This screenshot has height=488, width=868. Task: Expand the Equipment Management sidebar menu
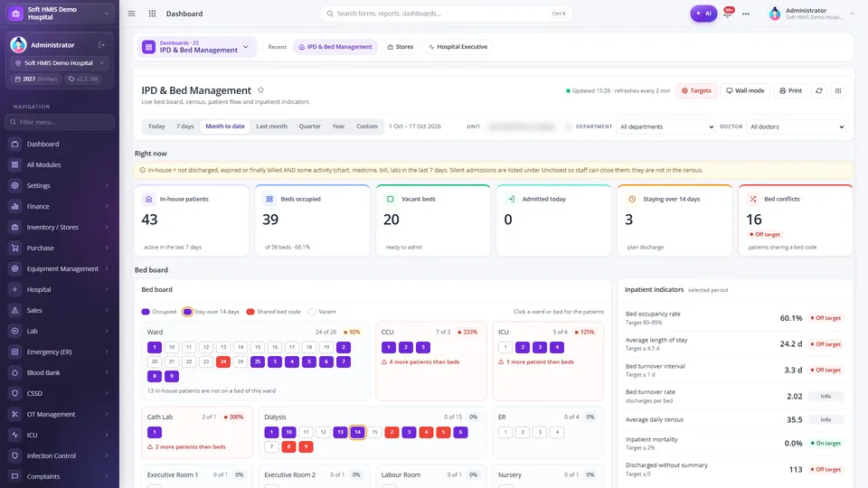(60, 269)
